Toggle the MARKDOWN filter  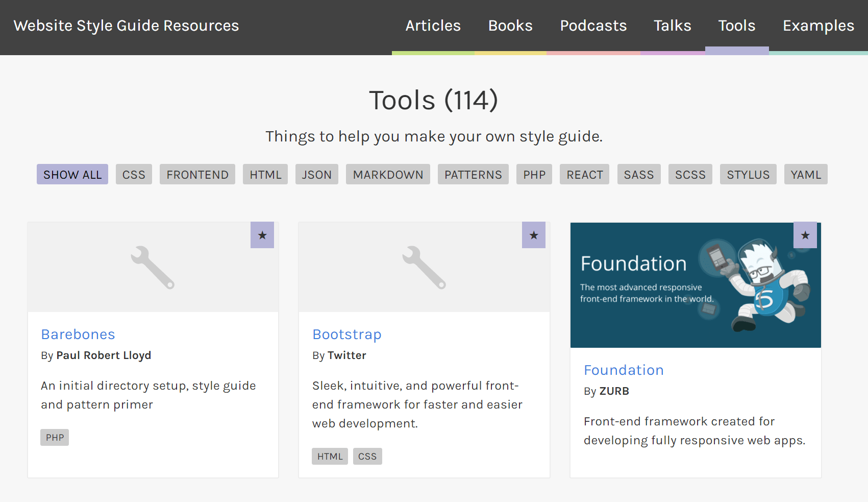[388, 174]
